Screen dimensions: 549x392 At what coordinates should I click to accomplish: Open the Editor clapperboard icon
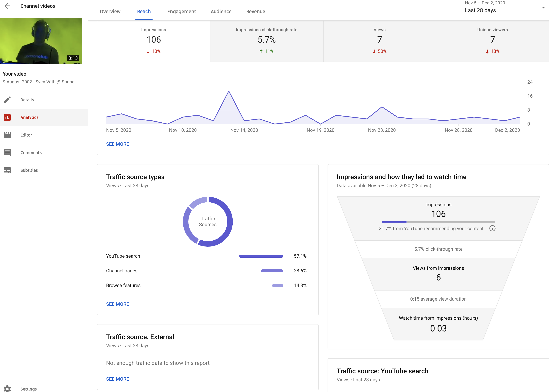8,135
